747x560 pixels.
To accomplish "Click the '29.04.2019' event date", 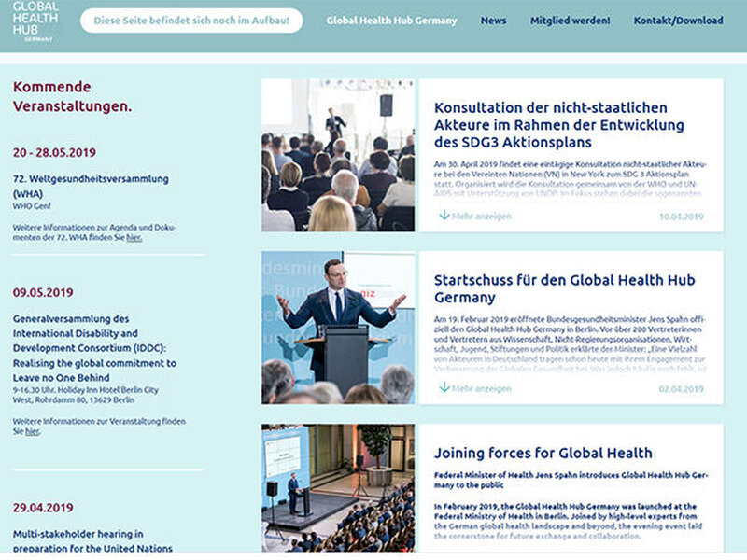I will click(x=43, y=508).
